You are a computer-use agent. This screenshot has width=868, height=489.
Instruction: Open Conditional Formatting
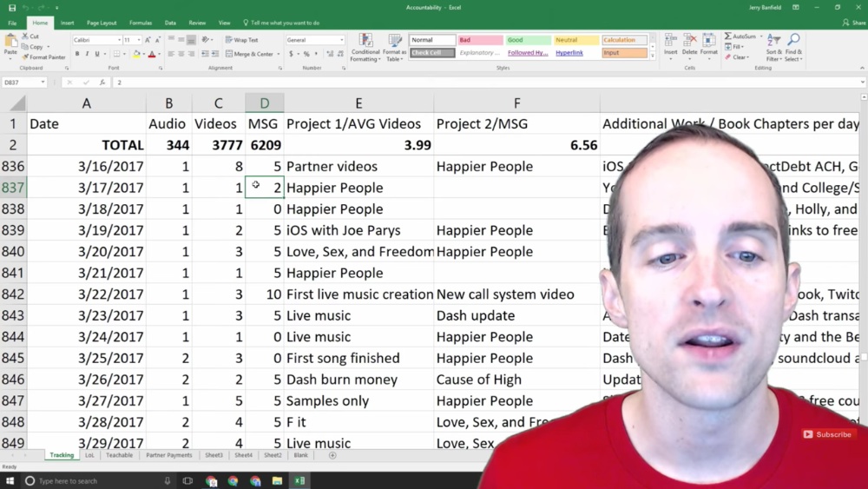click(x=365, y=47)
